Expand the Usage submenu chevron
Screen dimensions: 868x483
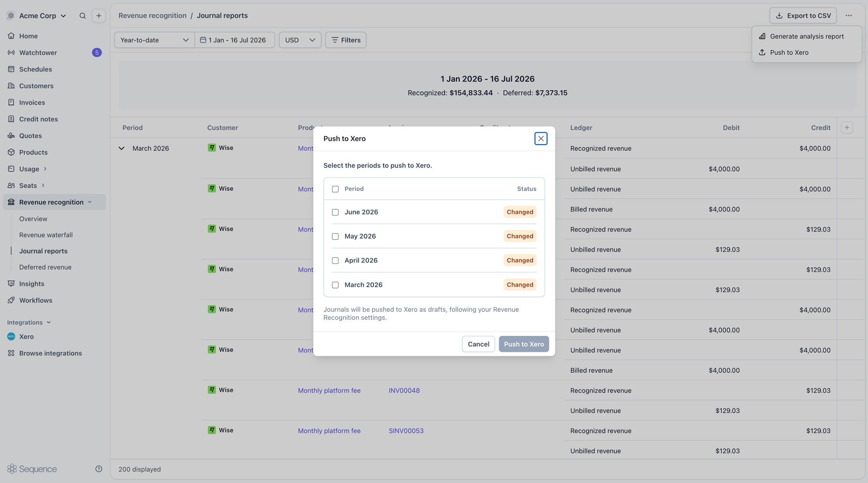[x=45, y=169]
